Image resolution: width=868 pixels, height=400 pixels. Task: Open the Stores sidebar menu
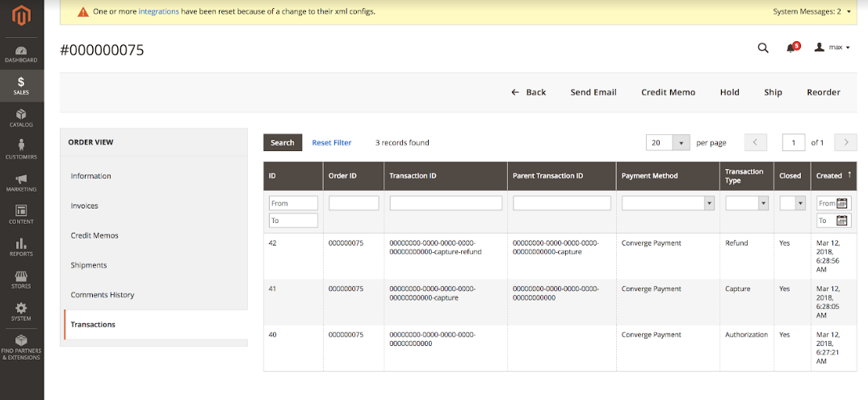click(x=22, y=280)
